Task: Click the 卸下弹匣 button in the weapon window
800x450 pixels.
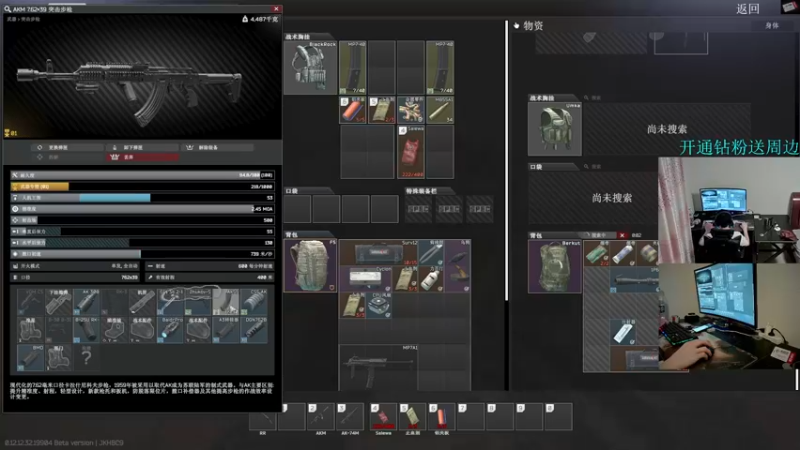Action: click(142, 147)
